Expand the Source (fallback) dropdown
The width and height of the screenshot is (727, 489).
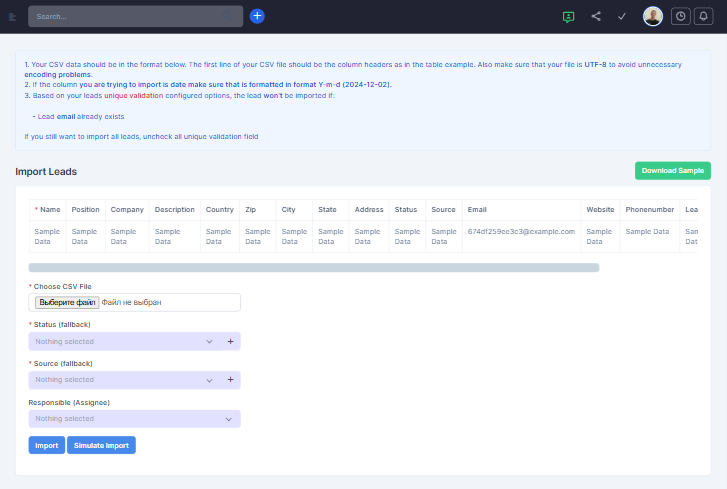click(123, 380)
